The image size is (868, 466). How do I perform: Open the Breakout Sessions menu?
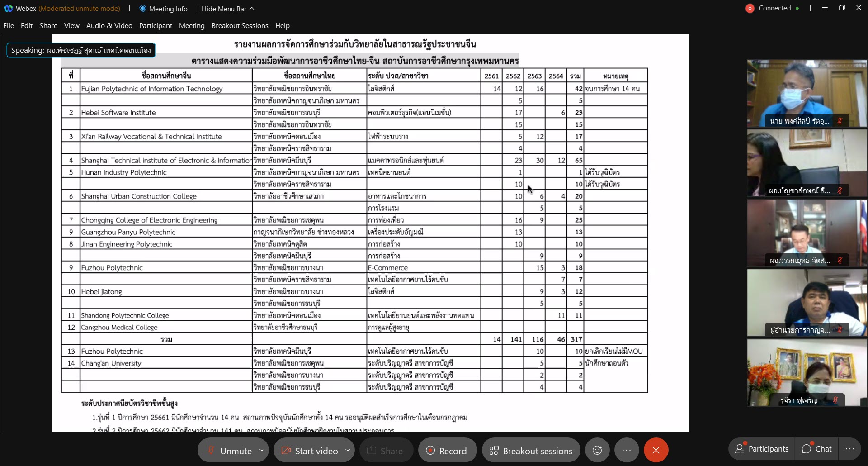[240, 26]
